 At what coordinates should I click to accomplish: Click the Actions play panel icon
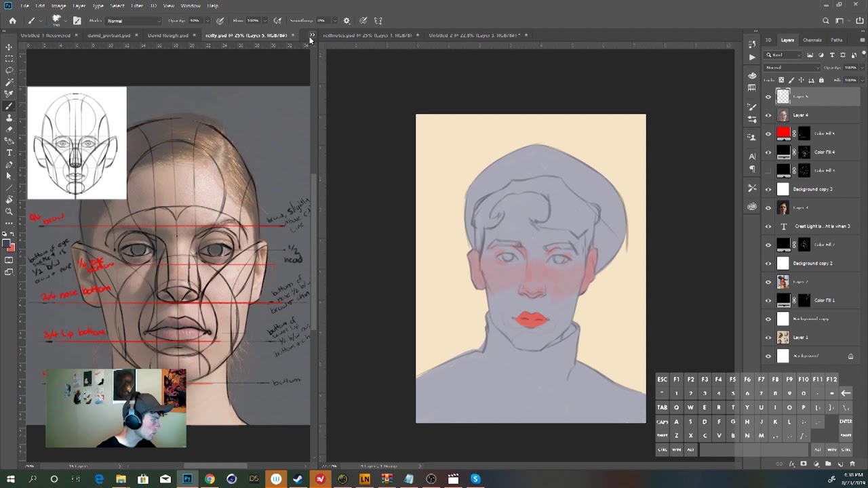coord(752,57)
